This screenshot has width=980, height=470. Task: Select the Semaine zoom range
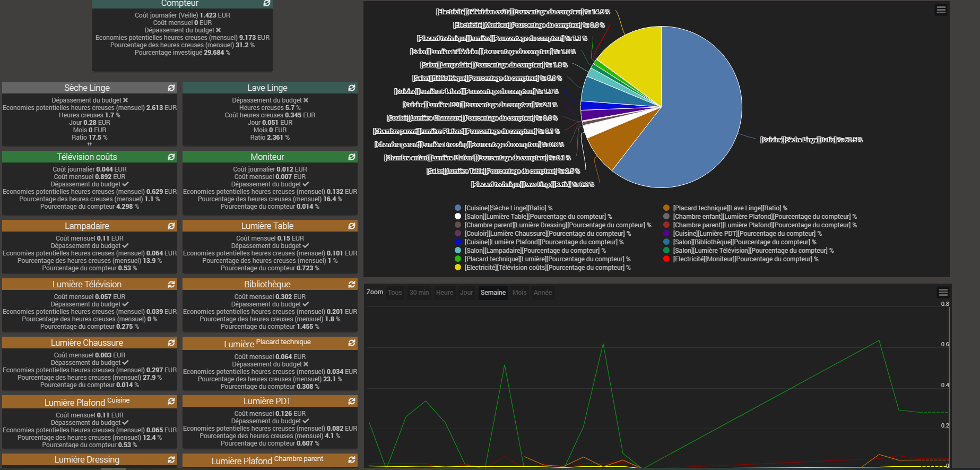(493, 293)
